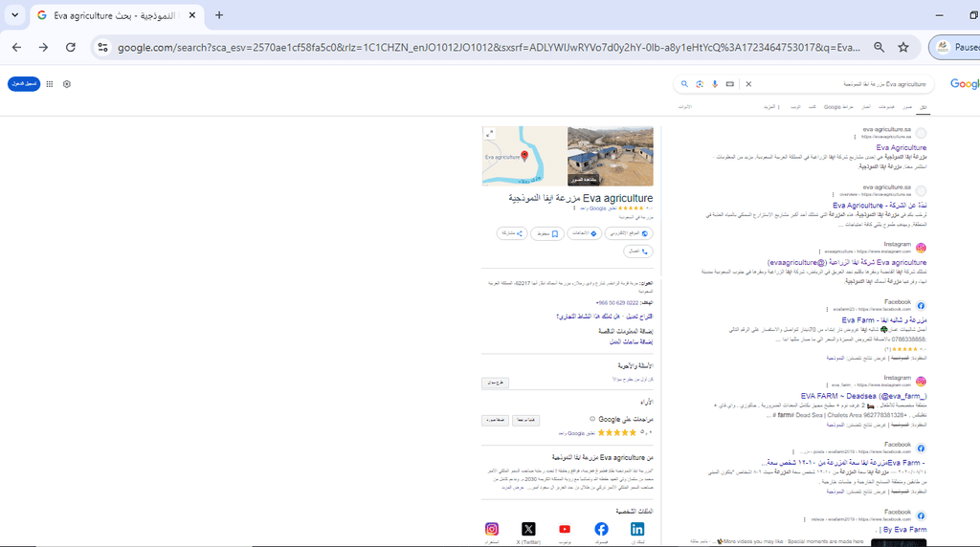Click the red map pin on the map

pyautogui.click(x=524, y=156)
